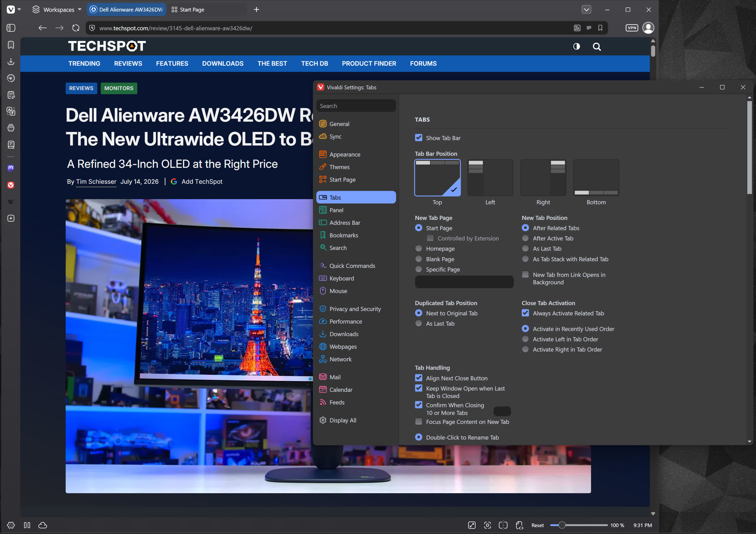Reset the page zoom level
The image size is (756, 534).
point(537,525)
